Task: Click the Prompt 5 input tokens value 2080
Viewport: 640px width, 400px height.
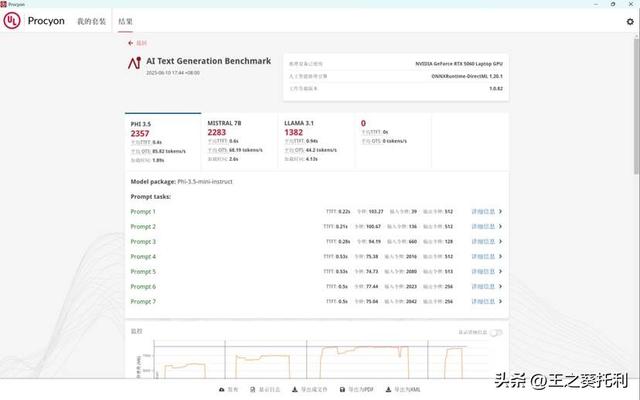Action: tap(411, 271)
